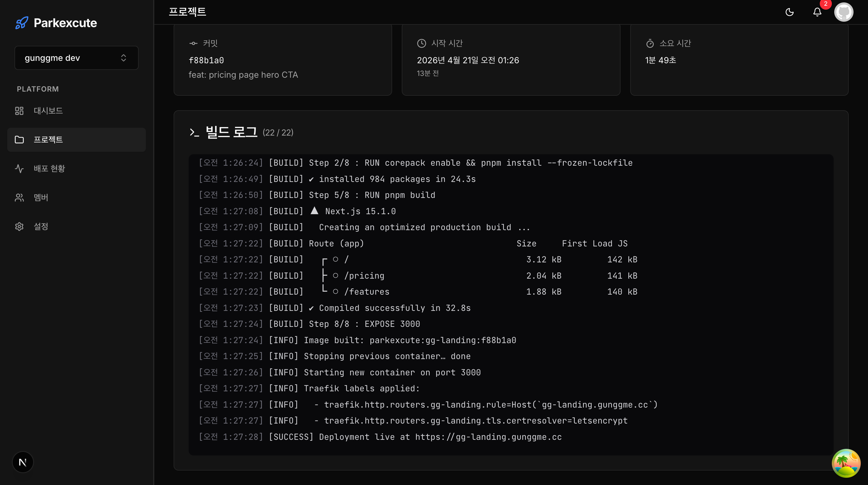Click the commit hash f88b1a0
Viewport: 868px width, 485px height.
206,60
